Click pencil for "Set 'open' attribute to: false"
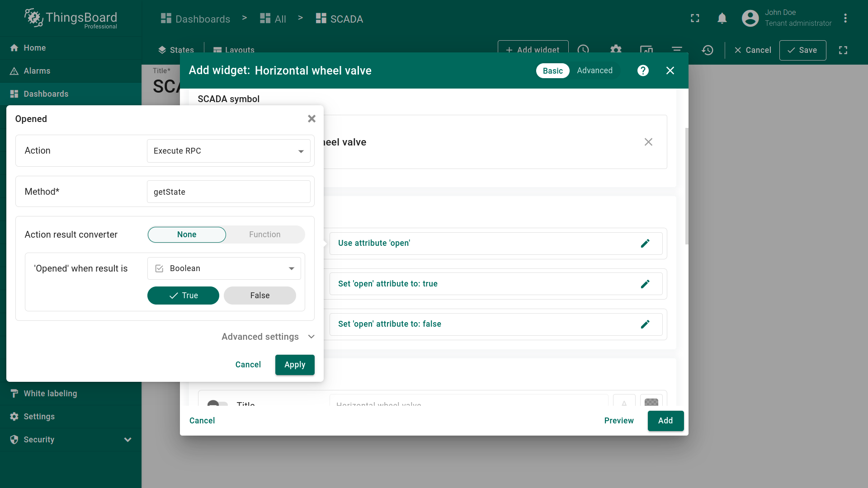This screenshot has height=488, width=868. click(x=645, y=324)
